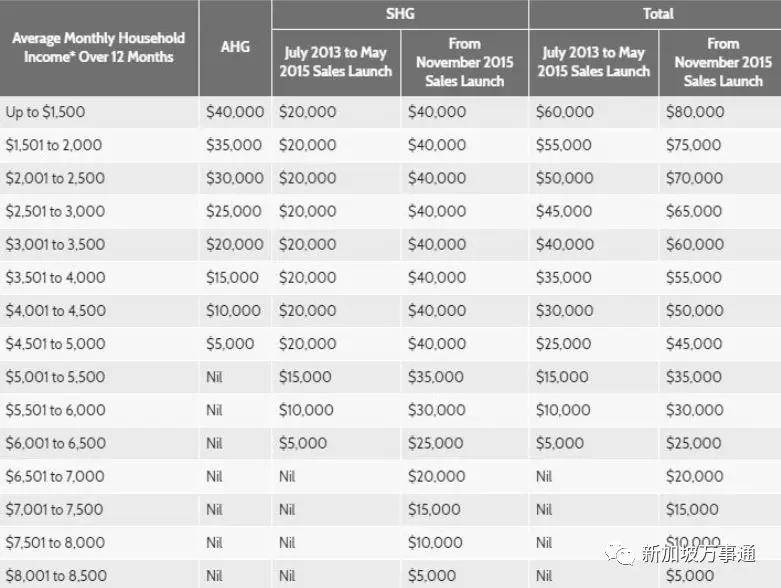The height and width of the screenshot is (588, 781).
Task: Click the SHG group header
Action: pos(399,14)
